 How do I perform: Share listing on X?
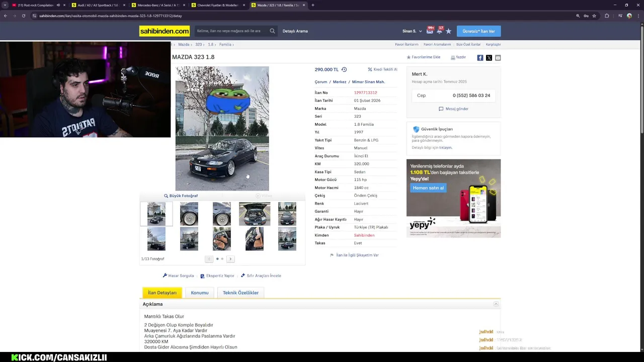489,58
